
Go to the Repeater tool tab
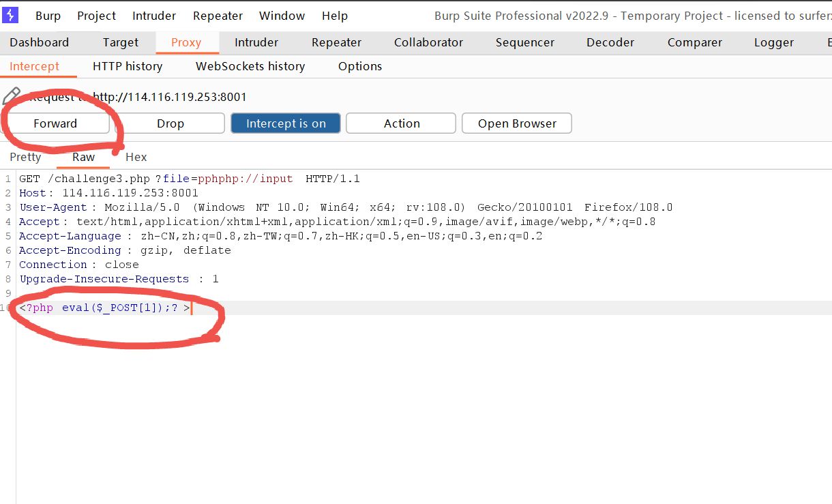coord(336,42)
